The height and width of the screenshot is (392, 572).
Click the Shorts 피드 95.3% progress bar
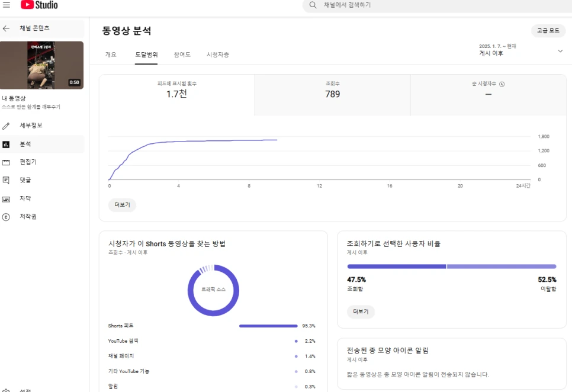[x=268, y=326]
